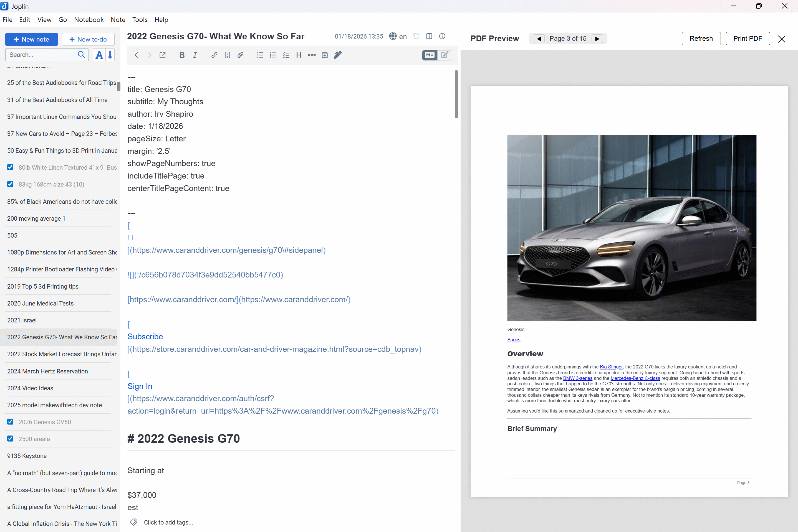The width and height of the screenshot is (798, 532).
Task: Go to next PDF preview page
Action: 597,39
